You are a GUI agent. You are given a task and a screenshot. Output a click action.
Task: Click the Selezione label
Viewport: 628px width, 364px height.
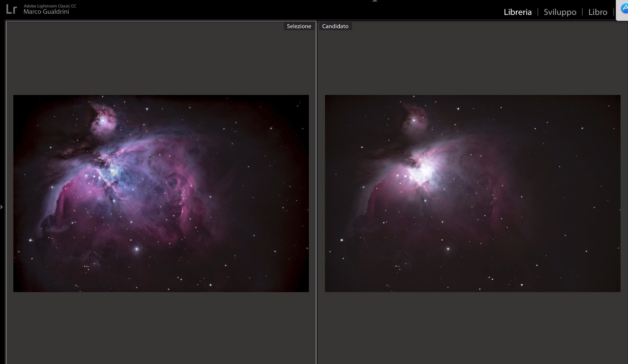coord(299,26)
